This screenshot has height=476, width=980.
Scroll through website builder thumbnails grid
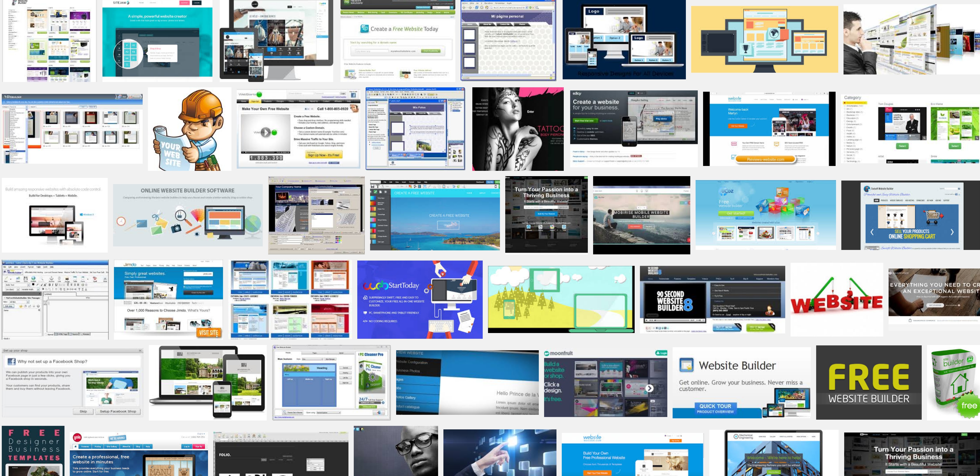coord(490,238)
